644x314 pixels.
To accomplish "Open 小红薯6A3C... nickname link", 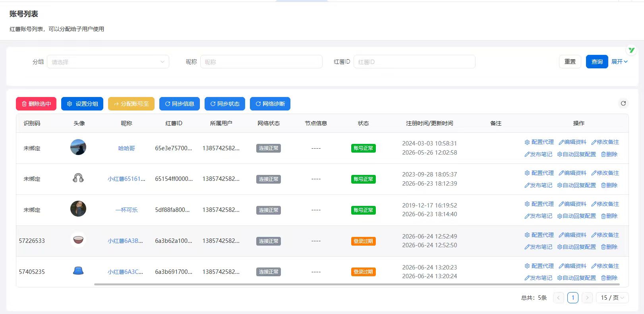I will pyautogui.click(x=125, y=272).
